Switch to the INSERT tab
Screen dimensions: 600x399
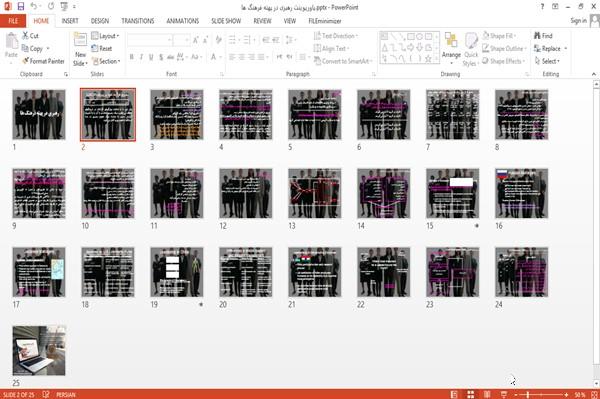[x=70, y=21]
